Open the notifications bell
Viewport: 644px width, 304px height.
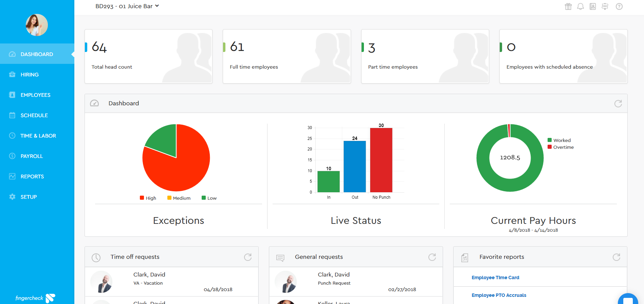581,6
